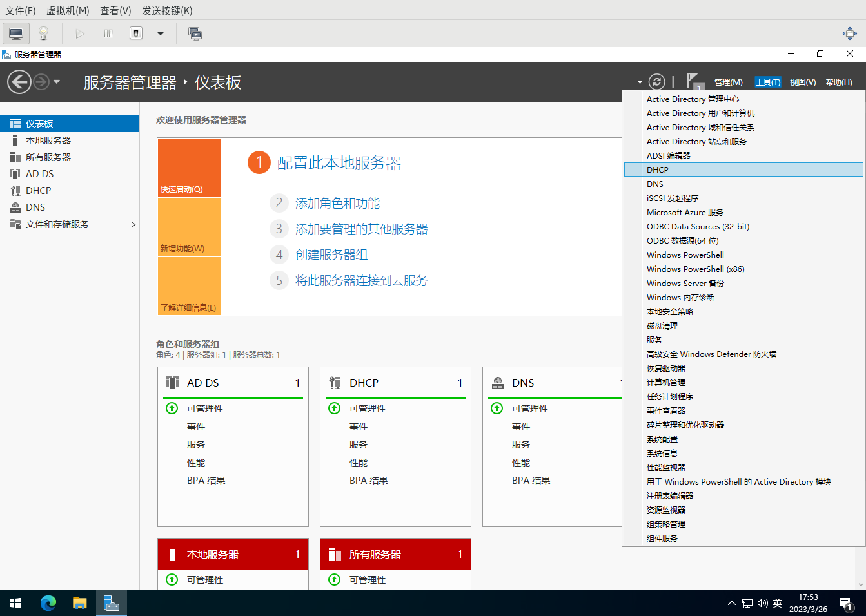The height and width of the screenshot is (616, 866).
Task: Open Windows PowerShell from tools menu
Action: (743, 255)
